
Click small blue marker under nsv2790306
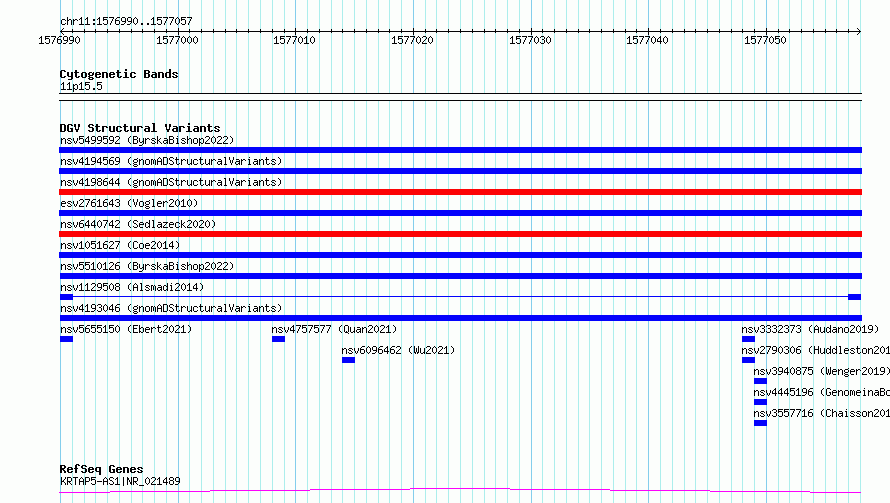[748, 360]
